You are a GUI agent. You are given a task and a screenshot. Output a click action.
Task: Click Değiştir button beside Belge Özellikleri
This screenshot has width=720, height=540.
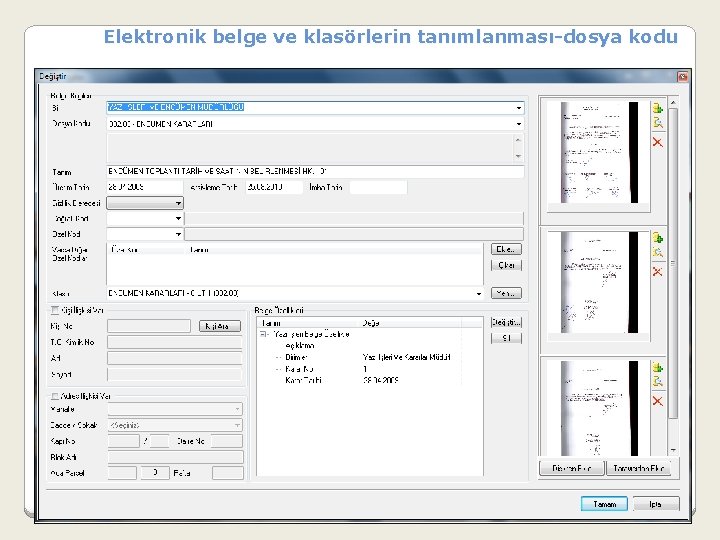(x=506, y=322)
